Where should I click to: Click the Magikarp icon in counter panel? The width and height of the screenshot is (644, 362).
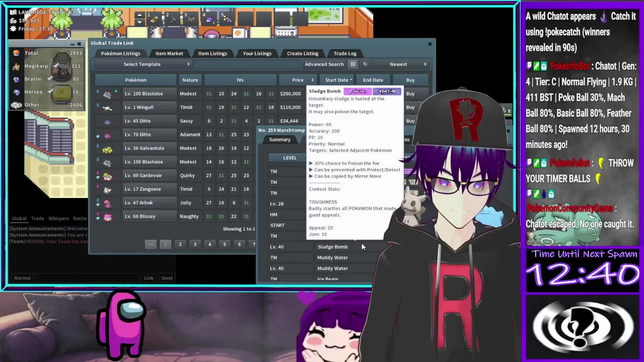(16, 66)
